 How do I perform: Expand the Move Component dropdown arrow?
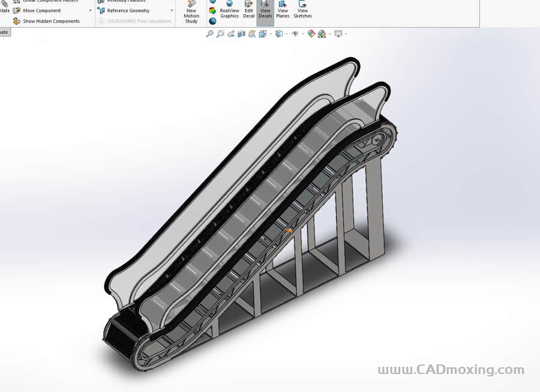click(x=91, y=11)
